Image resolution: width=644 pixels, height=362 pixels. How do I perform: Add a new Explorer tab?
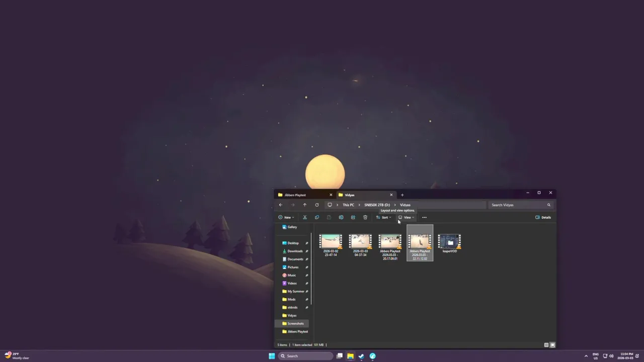(x=402, y=195)
